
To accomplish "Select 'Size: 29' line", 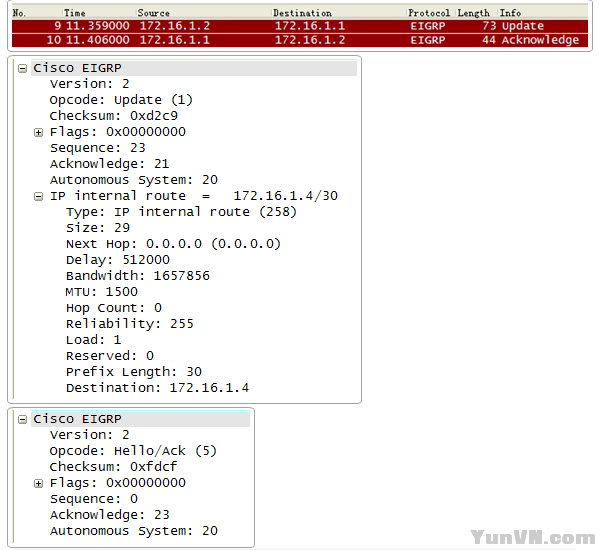I will coord(98,228).
